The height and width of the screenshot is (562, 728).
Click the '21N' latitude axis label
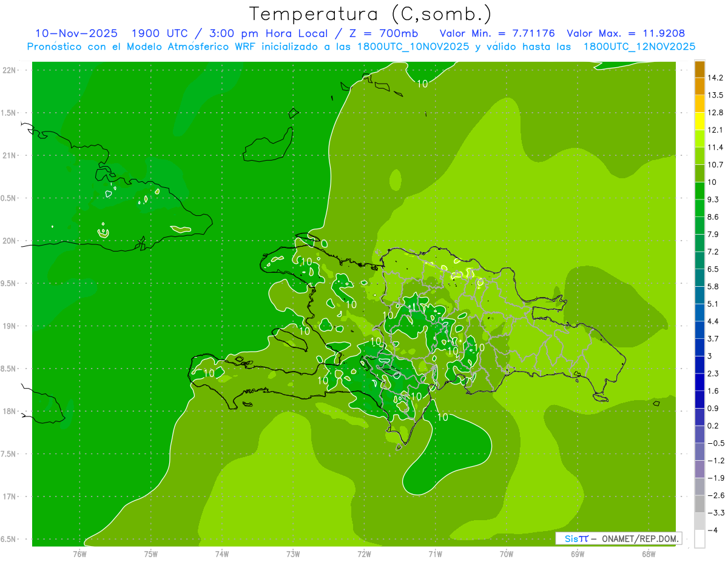(10, 156)
